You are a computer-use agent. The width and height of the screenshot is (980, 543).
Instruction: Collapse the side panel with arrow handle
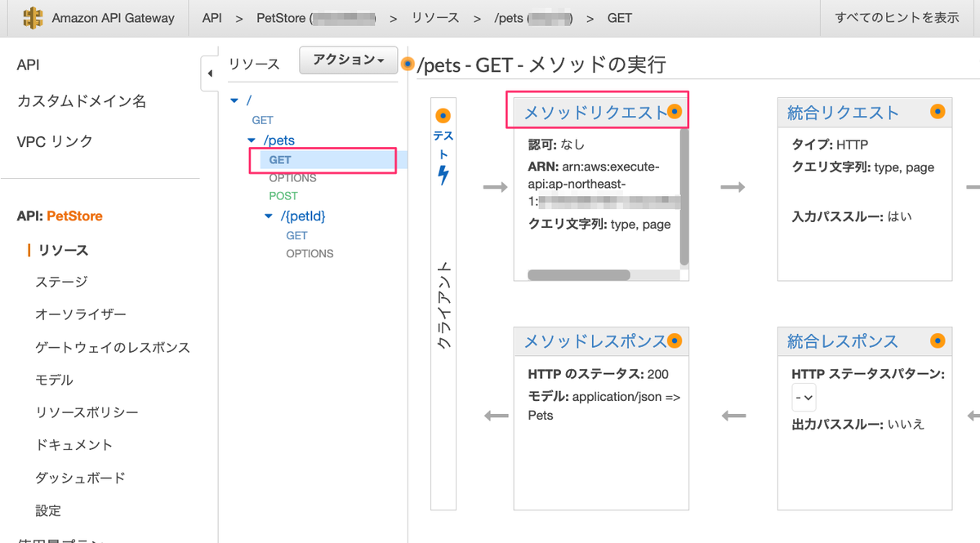[209, 73]
